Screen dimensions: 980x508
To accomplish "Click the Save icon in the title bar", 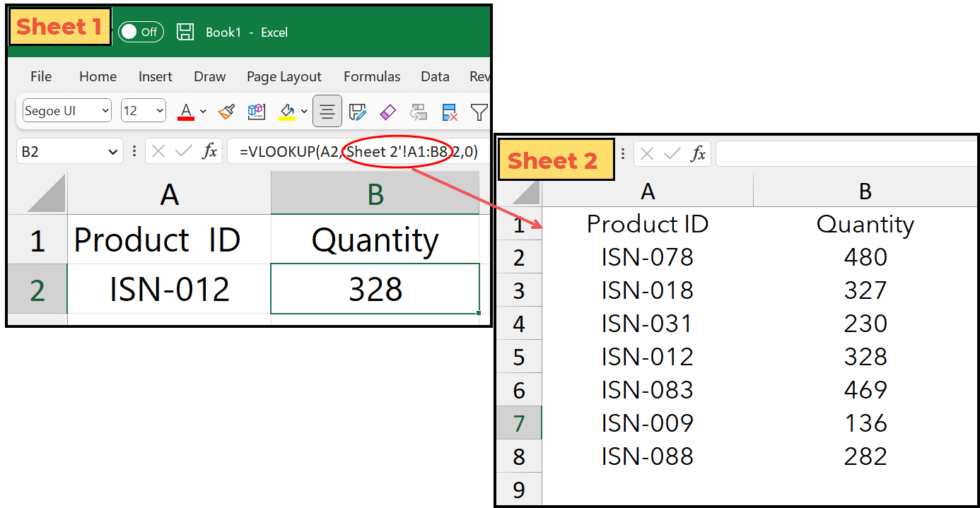I will (185, 32).
